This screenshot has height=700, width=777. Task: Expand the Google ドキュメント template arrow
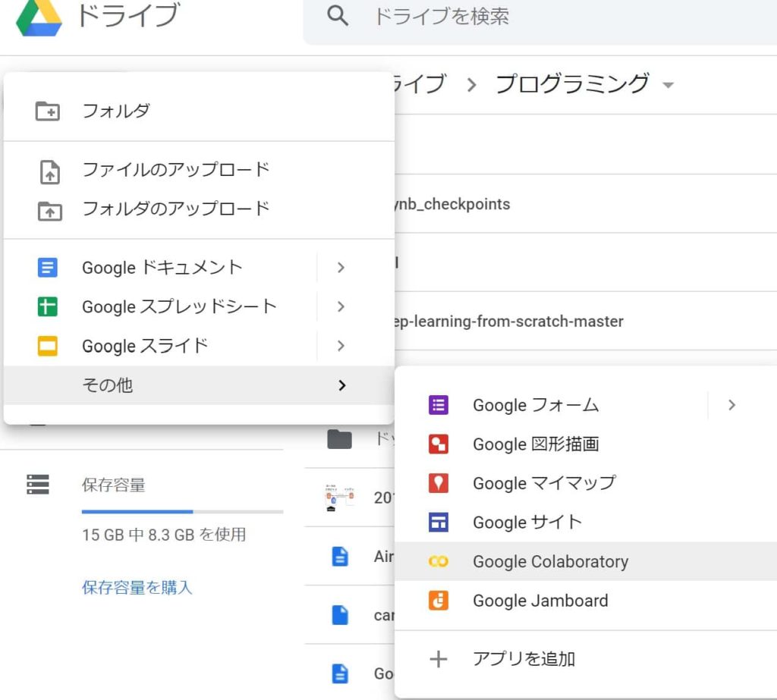(340, 267)
